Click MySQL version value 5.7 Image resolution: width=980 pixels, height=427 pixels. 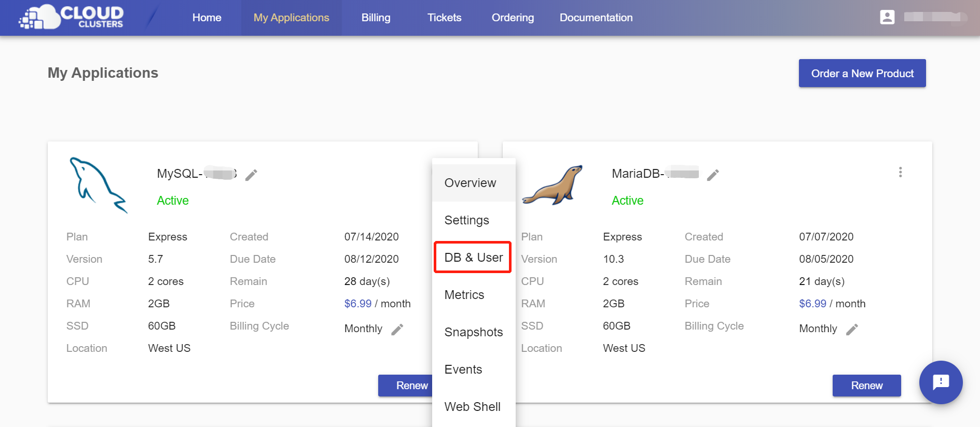pyautogui.click(x=156, y=259)
